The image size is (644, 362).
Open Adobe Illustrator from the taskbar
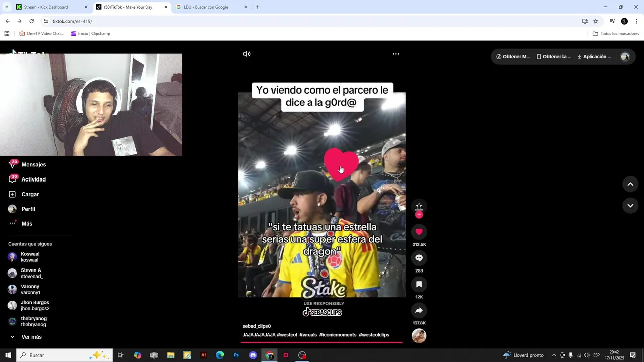point(203,355)
